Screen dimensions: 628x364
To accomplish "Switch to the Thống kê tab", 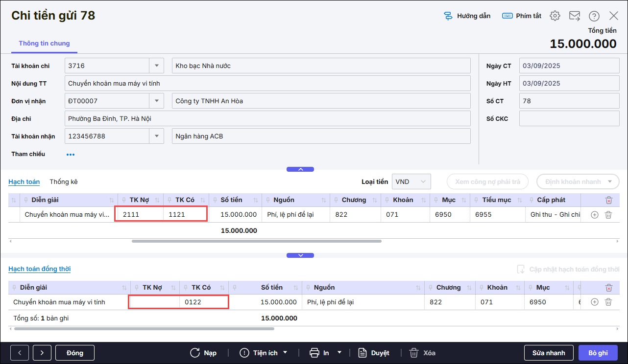I will click(x=64, y=182).
